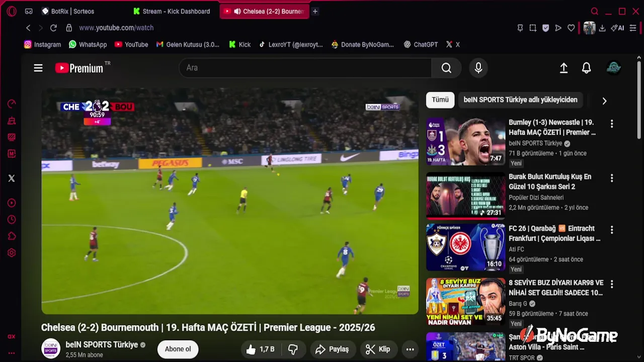Go back to the previous page

click(x=28, y=28)
